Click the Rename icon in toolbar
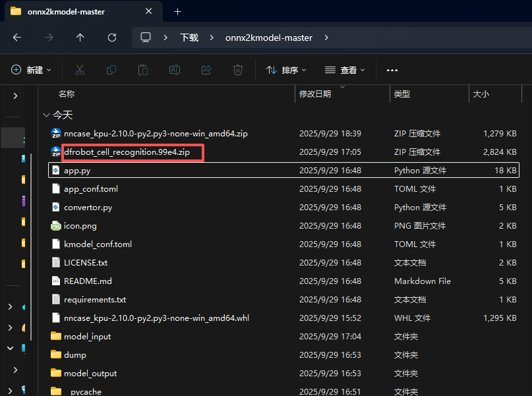The image size is (532, 396). [175, 70]
